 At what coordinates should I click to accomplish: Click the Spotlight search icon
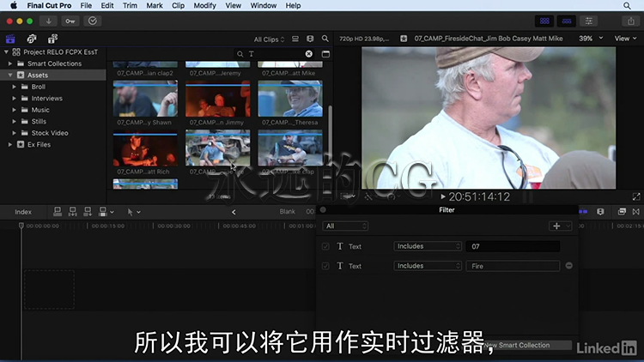tap(627, 5)
